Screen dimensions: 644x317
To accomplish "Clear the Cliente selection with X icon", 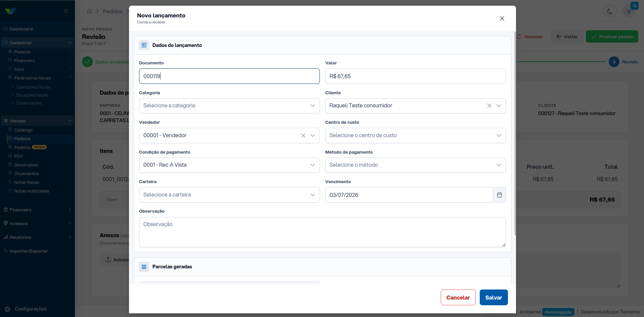I will tap(489, 106).
